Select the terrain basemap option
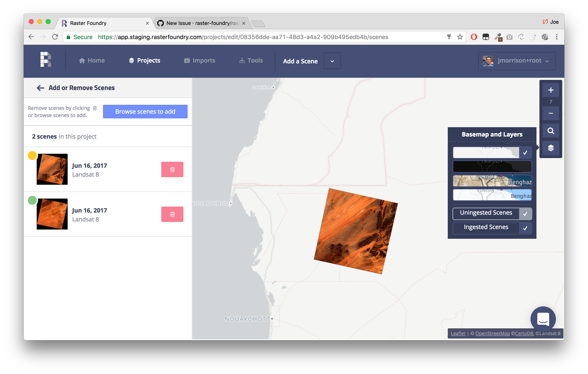Image resolution: width=588 pixels, height=374 pixels. [492, 181]
